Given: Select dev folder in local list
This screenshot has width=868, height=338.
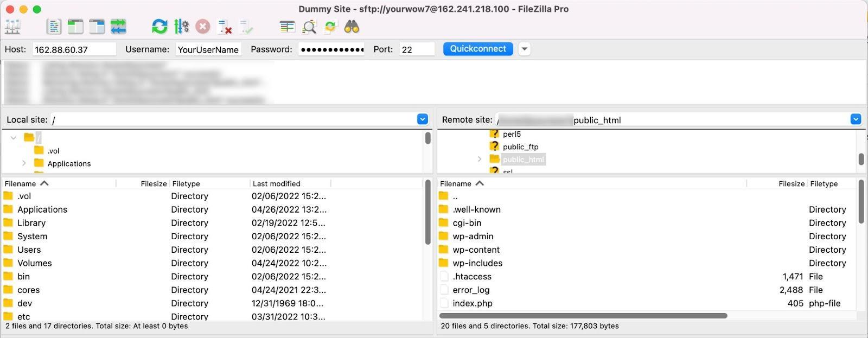Looking at the screenshot, I should tap(212, 303).
